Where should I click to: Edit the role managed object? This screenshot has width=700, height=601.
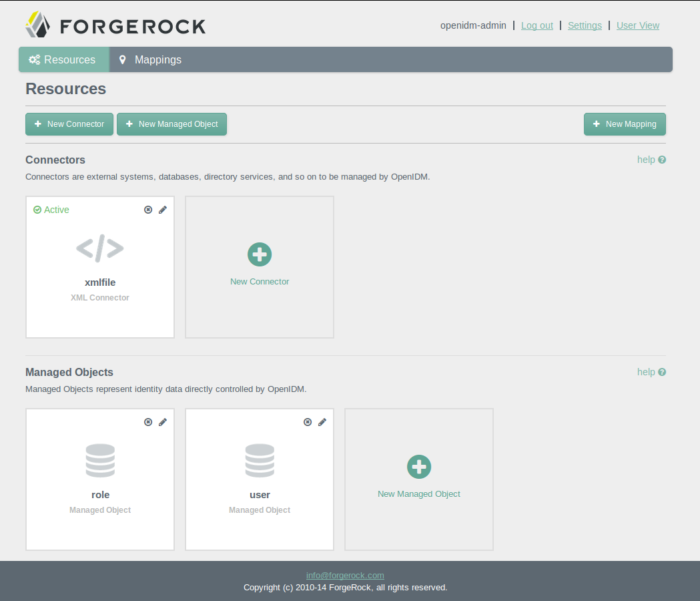coord(163,422)
